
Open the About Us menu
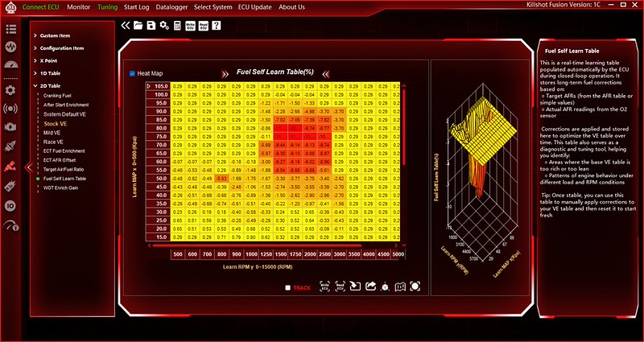coord(291,7)
